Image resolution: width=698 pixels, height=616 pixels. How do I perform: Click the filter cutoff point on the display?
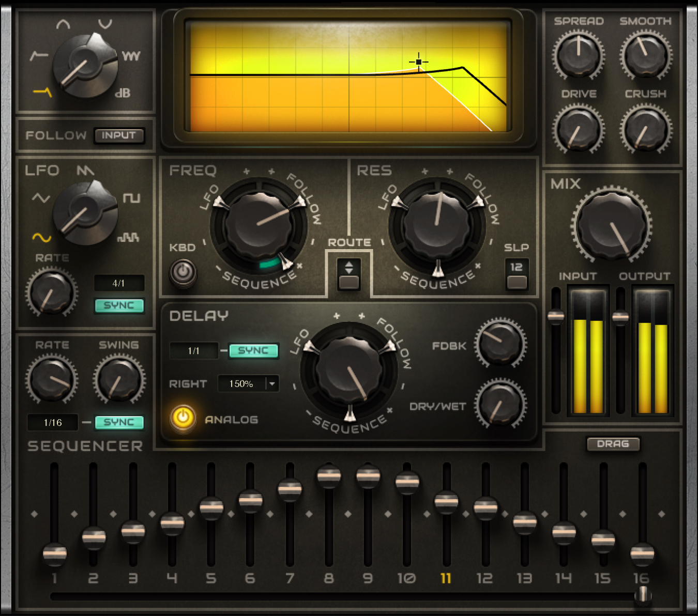pos(419,62)
